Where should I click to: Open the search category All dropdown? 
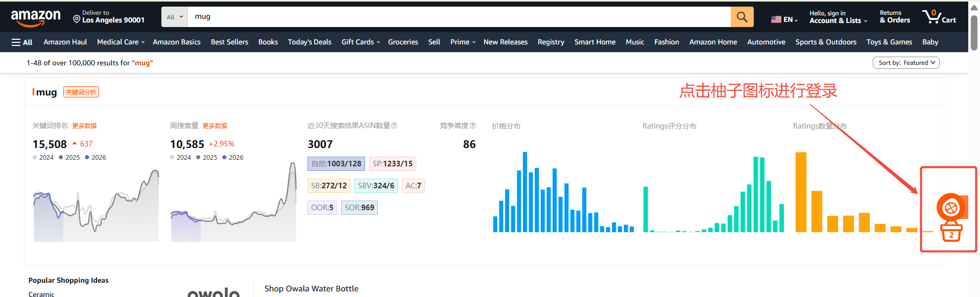[x=175, y=17]
